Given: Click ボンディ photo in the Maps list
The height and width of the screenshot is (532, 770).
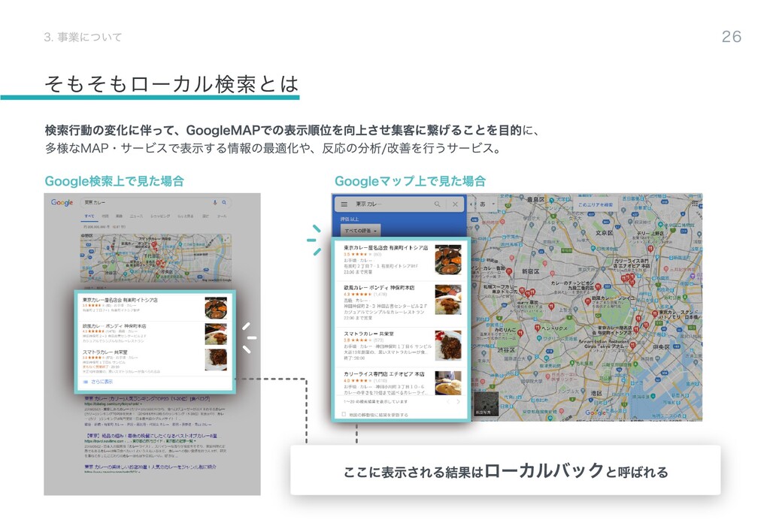Looking at the screenshot, I should [x=448, y=299].
